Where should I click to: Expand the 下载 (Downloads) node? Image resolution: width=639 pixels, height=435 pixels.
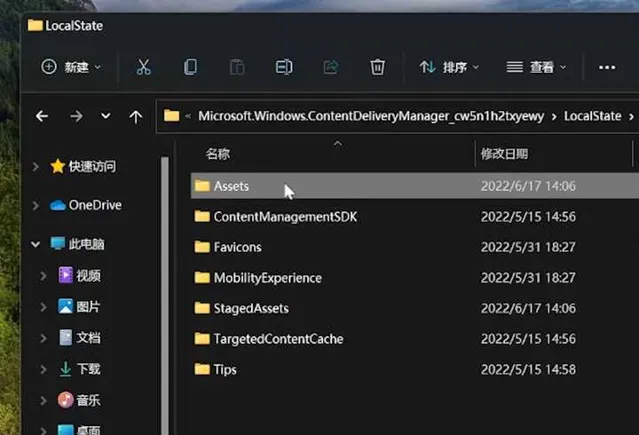[x=43, y=369]
